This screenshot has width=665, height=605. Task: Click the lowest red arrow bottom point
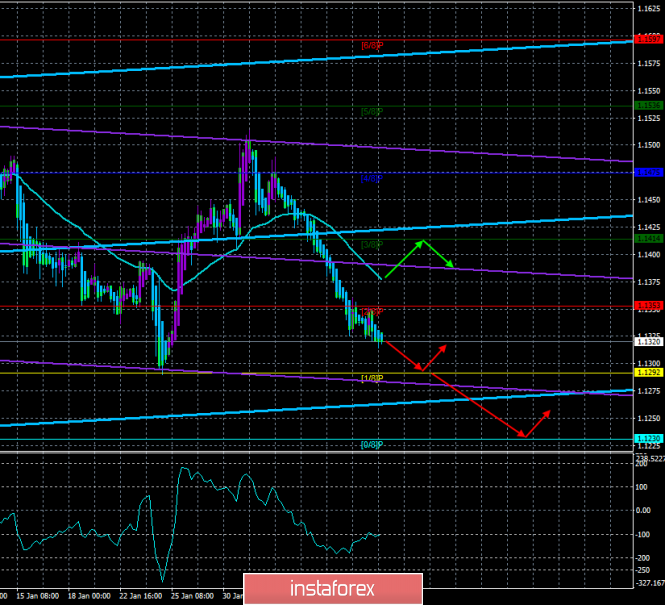pyautogui.click(x=523, y=436)
